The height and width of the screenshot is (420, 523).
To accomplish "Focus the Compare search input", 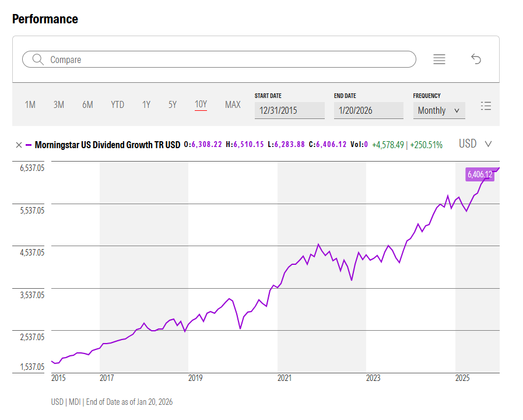I will [227, 60].
